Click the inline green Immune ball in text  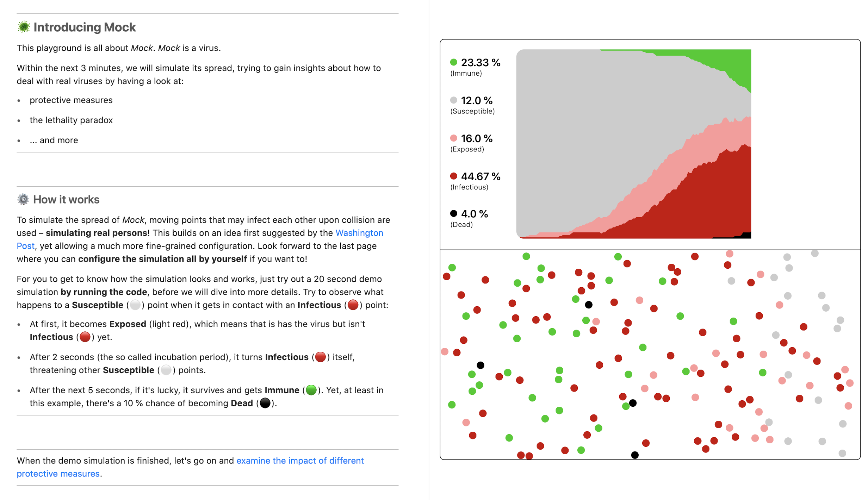pos(311,390)
